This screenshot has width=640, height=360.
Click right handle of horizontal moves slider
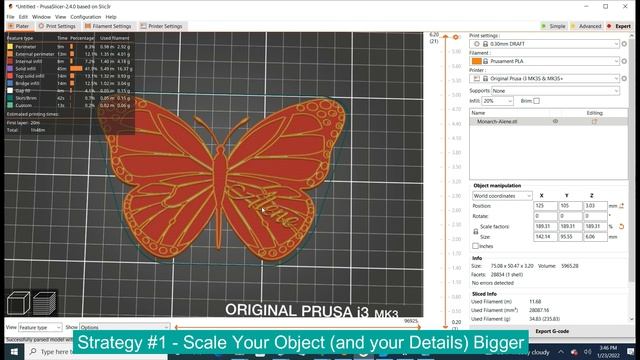(x=419, y=327)
